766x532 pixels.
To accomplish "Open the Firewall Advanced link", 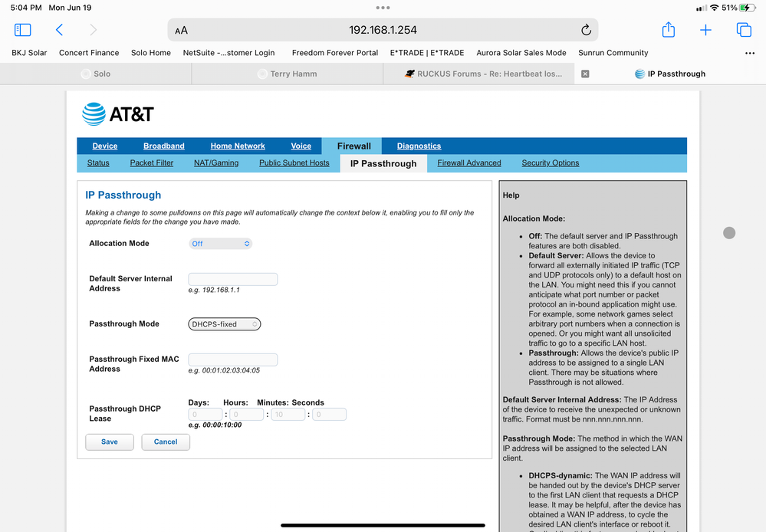I will click(x=469, y=163).
